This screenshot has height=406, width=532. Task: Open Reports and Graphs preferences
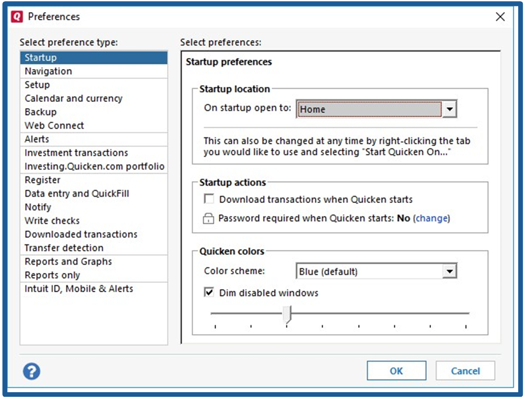[x=68, y=262]
